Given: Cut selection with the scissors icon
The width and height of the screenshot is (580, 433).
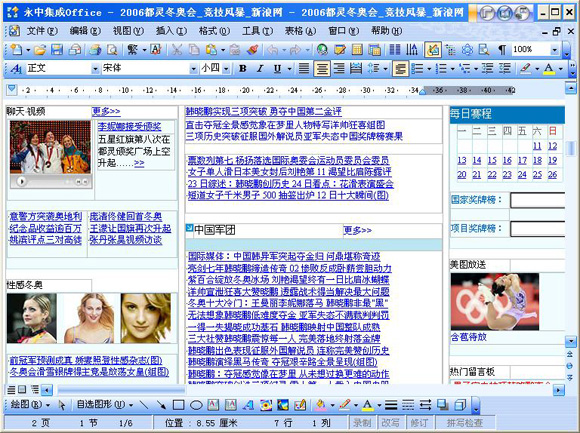Looking at the screenshot, I should click(177, 49).
